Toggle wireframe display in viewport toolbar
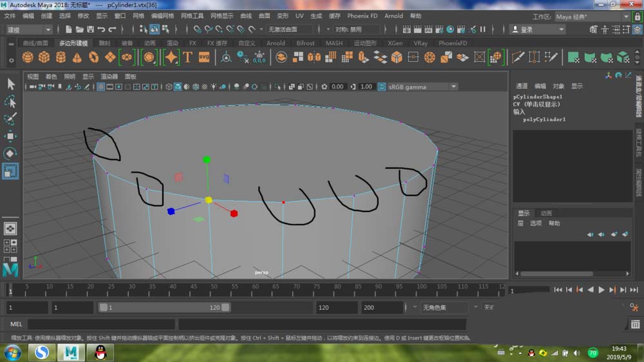The image size is (644, 362). [169, 87]
